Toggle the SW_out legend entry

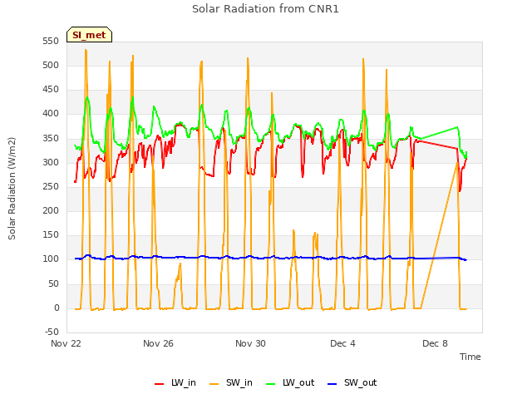352,382
